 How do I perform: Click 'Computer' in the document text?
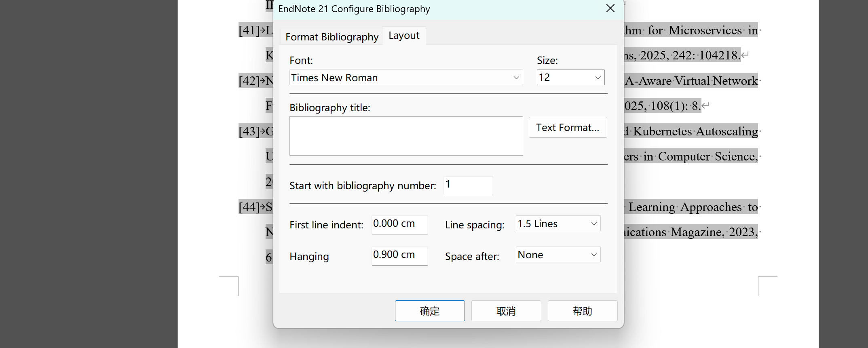click(684, 156)
